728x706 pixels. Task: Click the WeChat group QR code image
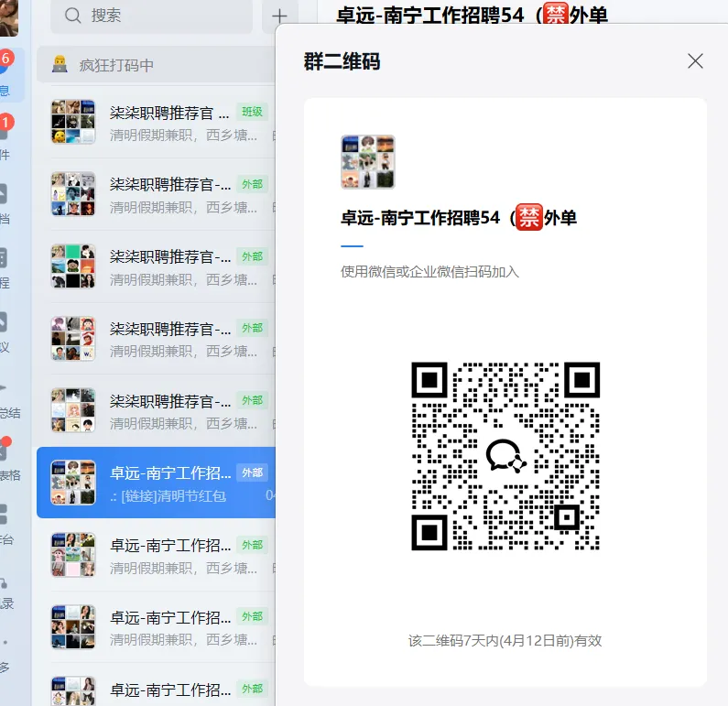pyautogui.click(x=505, y=456)
